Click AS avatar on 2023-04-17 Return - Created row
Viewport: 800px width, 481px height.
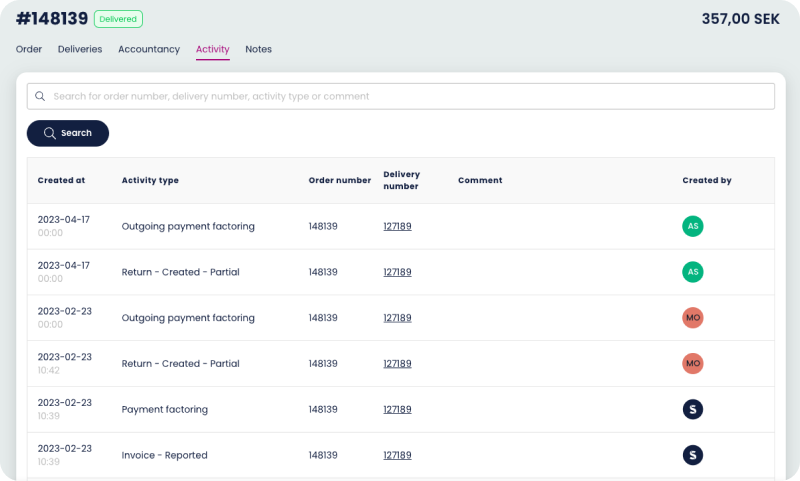(x=692, y=272)
